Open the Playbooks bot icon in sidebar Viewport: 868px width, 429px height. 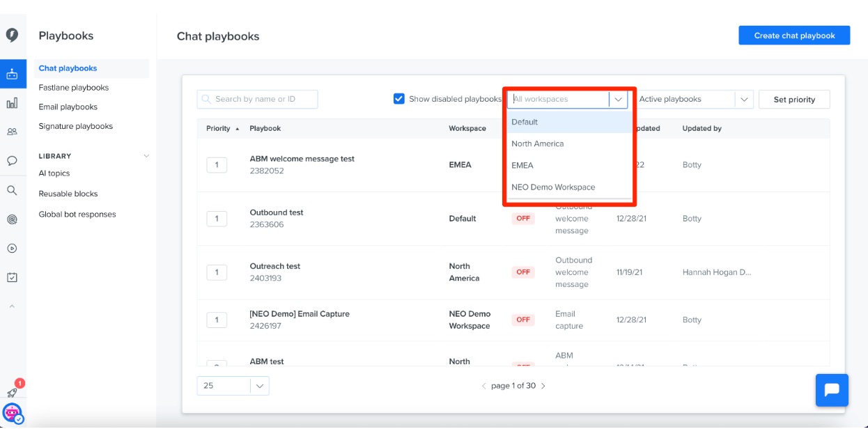pyautogui.click(x=12, y=73)
